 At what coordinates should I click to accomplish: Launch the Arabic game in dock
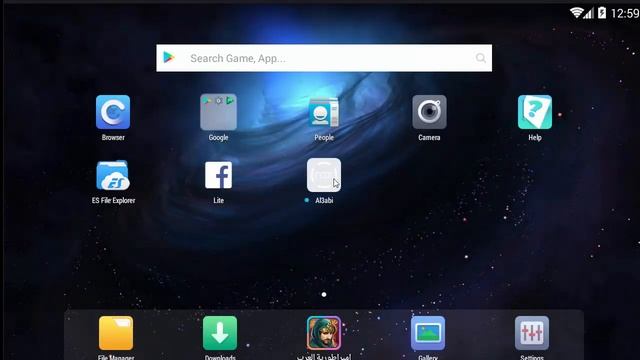324,333
